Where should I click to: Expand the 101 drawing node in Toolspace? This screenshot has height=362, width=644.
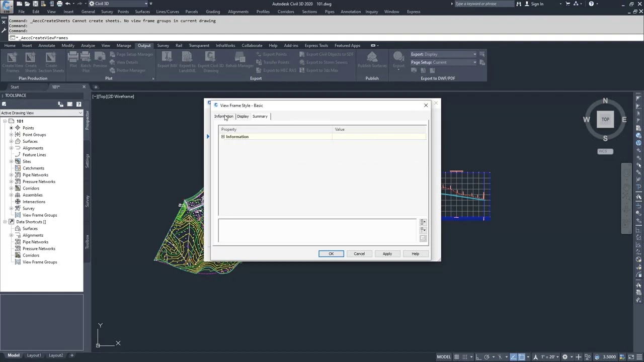(5, 121)
